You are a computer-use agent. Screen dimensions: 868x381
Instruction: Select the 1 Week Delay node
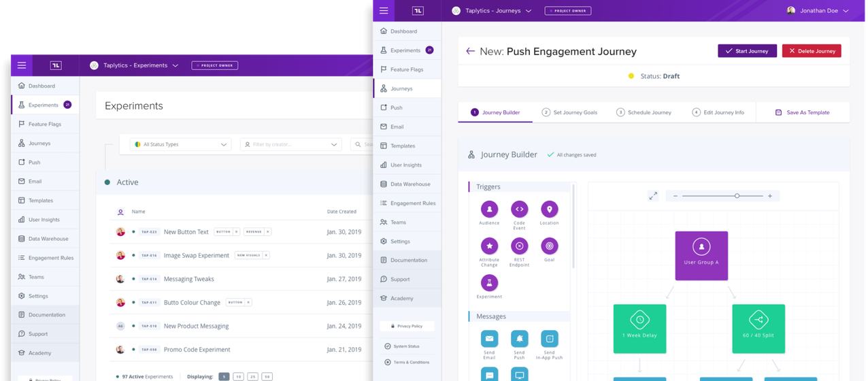coord(639,329)
